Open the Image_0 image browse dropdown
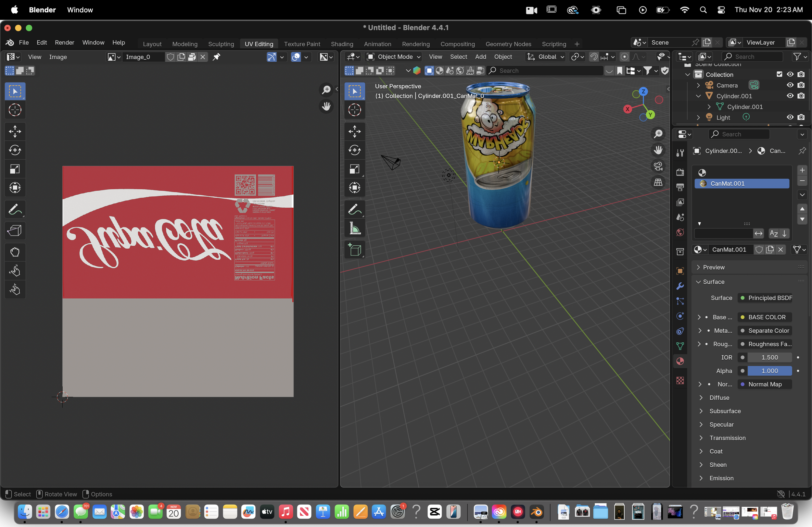The image size is (812, 527). click(114, 57)
